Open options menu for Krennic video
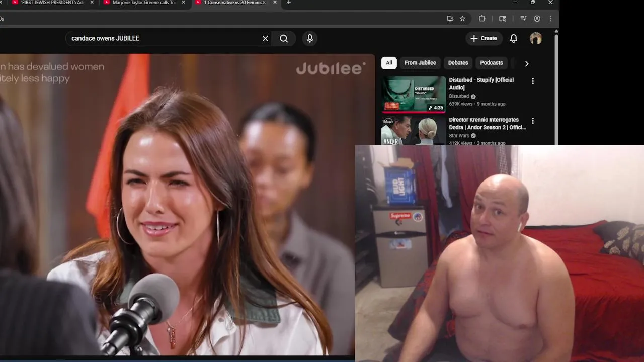 [533, 121]
